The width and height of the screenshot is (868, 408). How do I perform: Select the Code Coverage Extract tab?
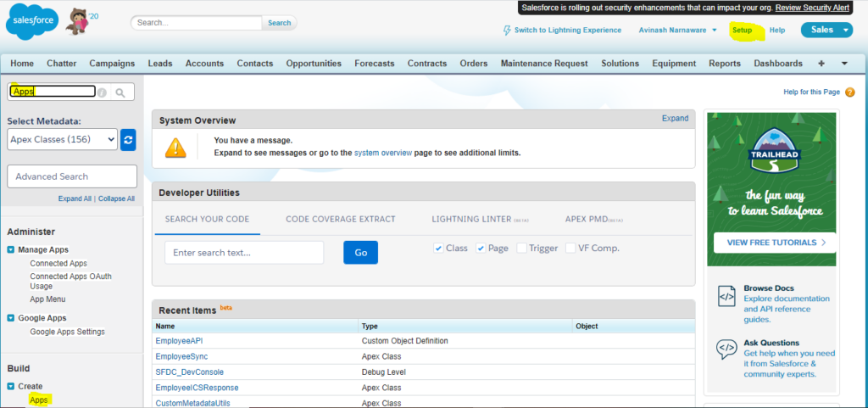[x=341, y=219]
